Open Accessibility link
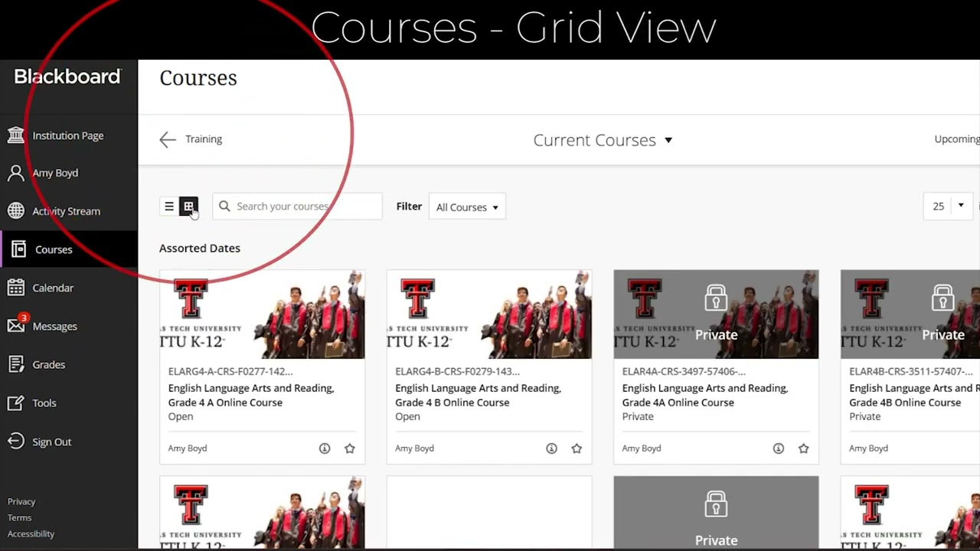This screenshot has width=980, height=551. click(31, 533)
